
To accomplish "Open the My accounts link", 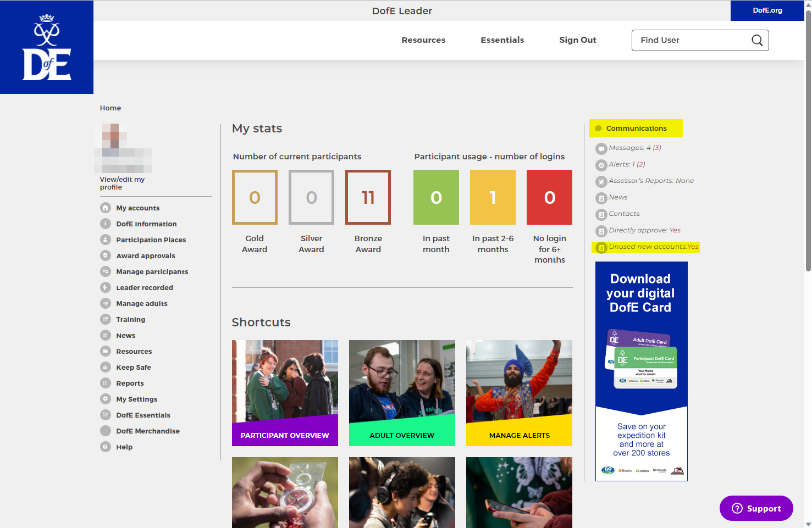I will 138,208.
